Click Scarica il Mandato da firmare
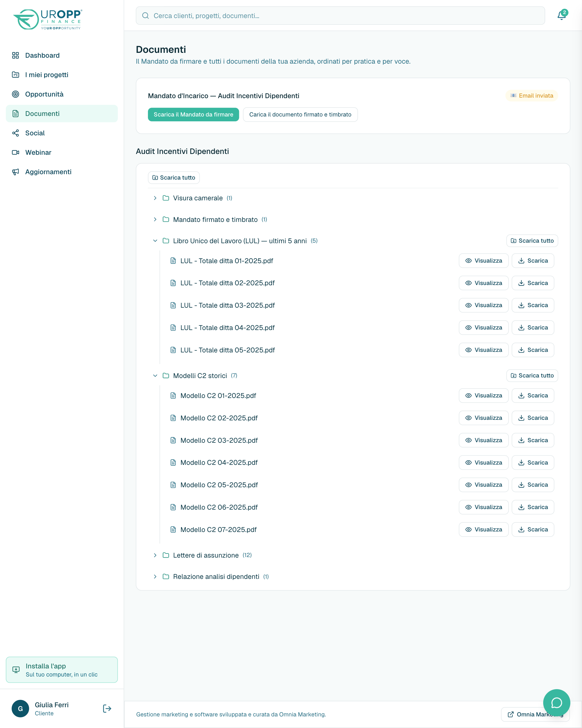Viewport: 582px width, 728px height. (193, 115)
